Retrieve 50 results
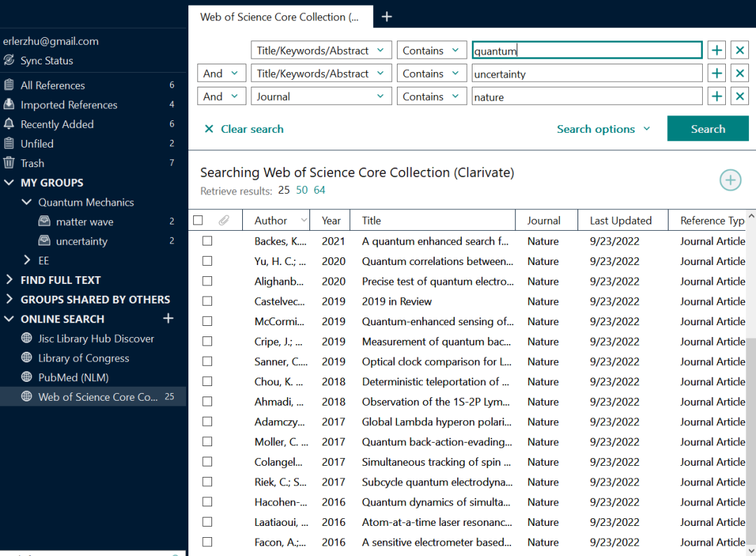The width and height of the screenshot is (756, 556). tap(302, 190)
